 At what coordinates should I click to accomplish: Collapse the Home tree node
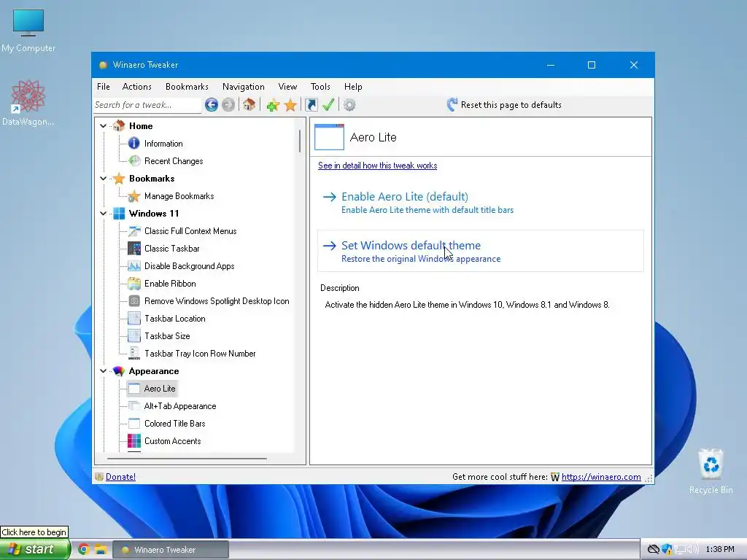pos(104,125)
